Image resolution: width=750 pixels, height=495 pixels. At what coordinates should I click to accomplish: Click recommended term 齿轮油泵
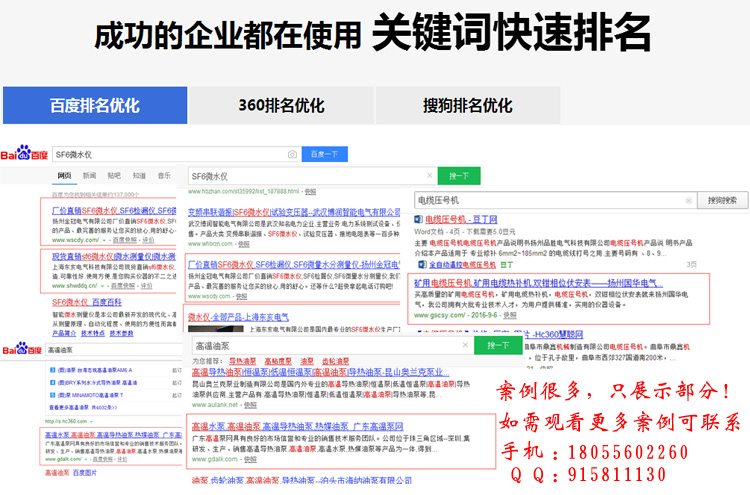[335, 361]
